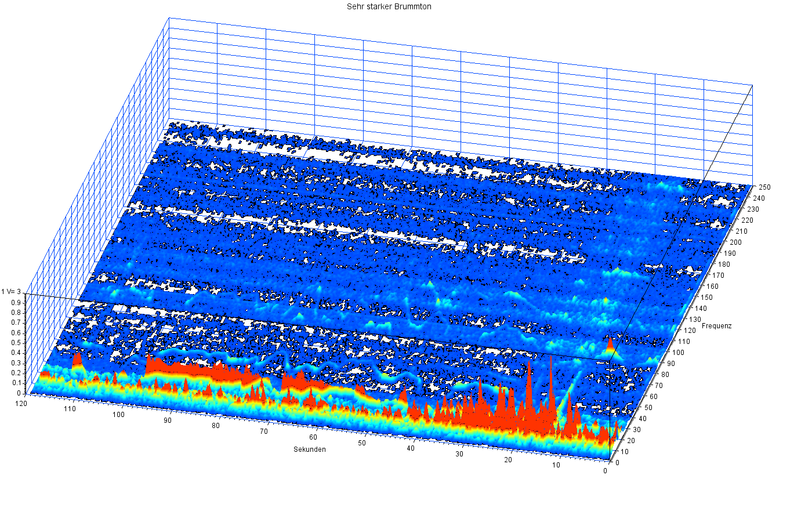Select the 200 tick on Frequenz axis
Image resolution: width=812 pixels, height=522 pixels.
click(x=735, y=242)
